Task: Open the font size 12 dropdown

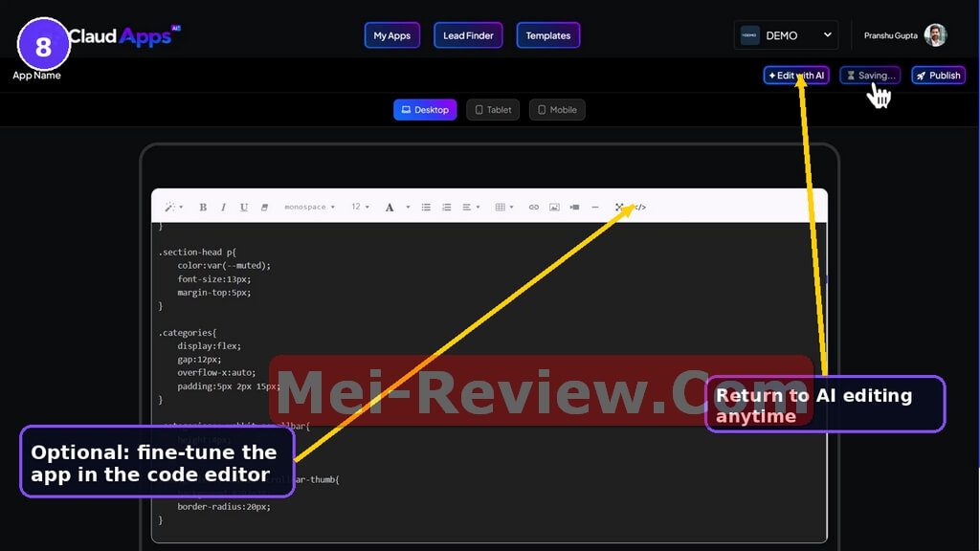Action: [x=360, y=207]
